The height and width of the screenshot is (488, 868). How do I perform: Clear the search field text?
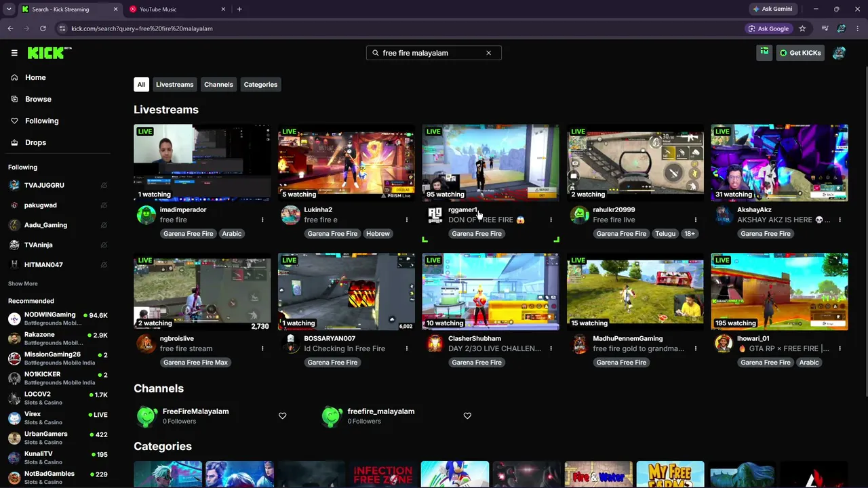click(x=488, y=53)
